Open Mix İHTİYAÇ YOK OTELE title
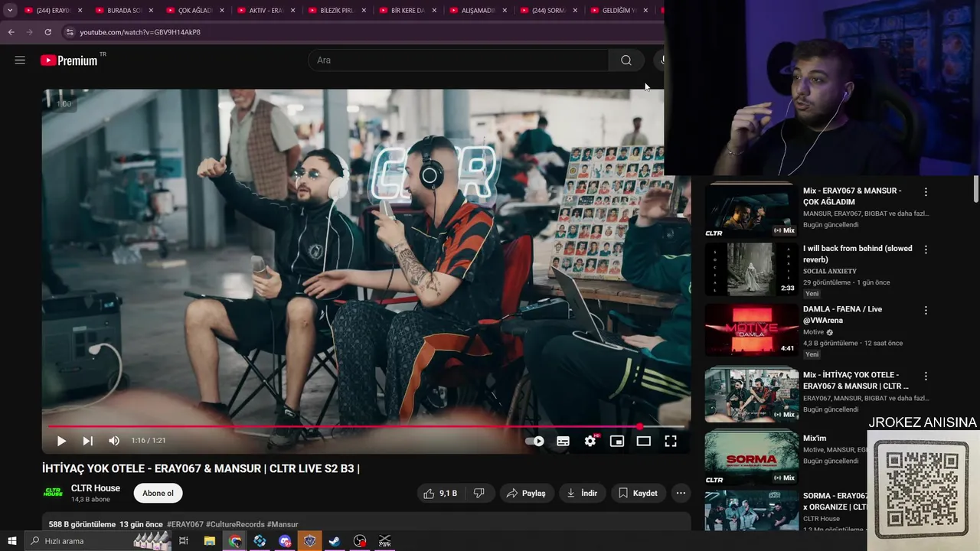 click(856, 380)
